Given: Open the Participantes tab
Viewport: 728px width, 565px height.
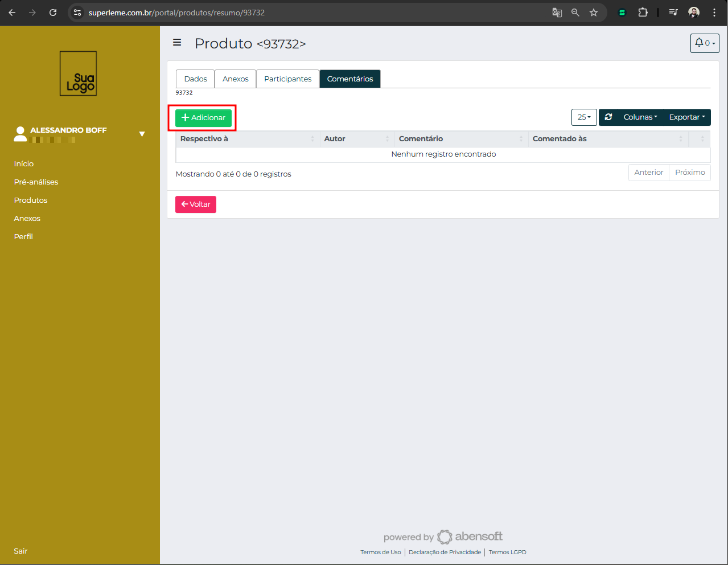Looking at the screenshot, I should [x=287, y=79].
